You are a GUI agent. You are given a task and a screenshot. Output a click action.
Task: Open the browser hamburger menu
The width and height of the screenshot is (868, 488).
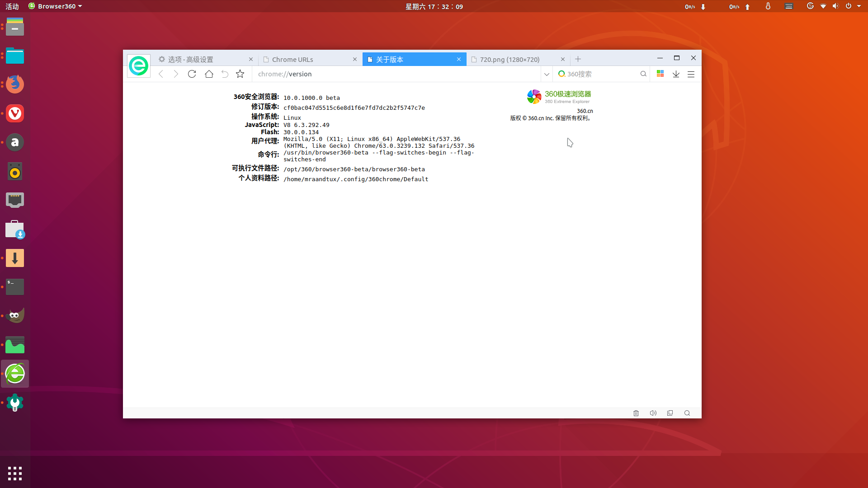[x=691, y=74]
